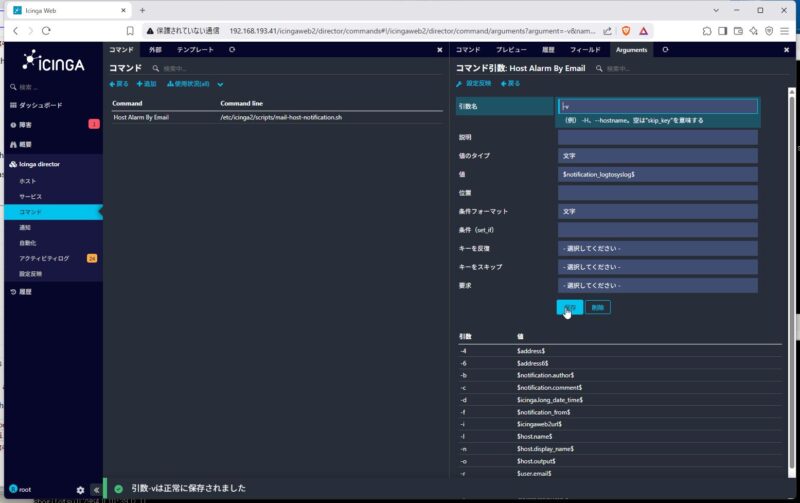This screenshot has width=800, height=503.
Task: Open the 要求 dropdown
Action: pyautogui.click(x=658, y=286)
